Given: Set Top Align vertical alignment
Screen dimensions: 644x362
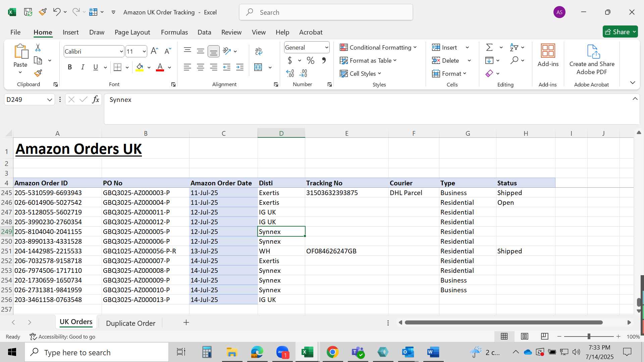Looking at the screenshot, I should (187, 51).
